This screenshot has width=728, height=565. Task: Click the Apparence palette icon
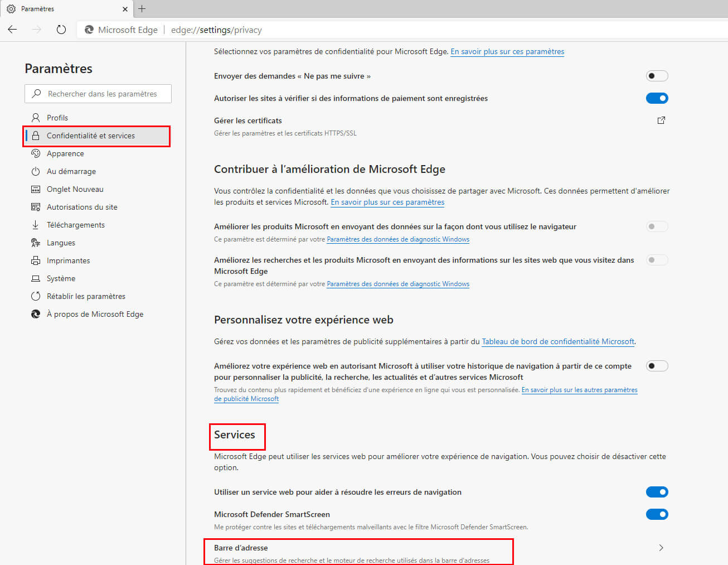click(x=36, y=153)
